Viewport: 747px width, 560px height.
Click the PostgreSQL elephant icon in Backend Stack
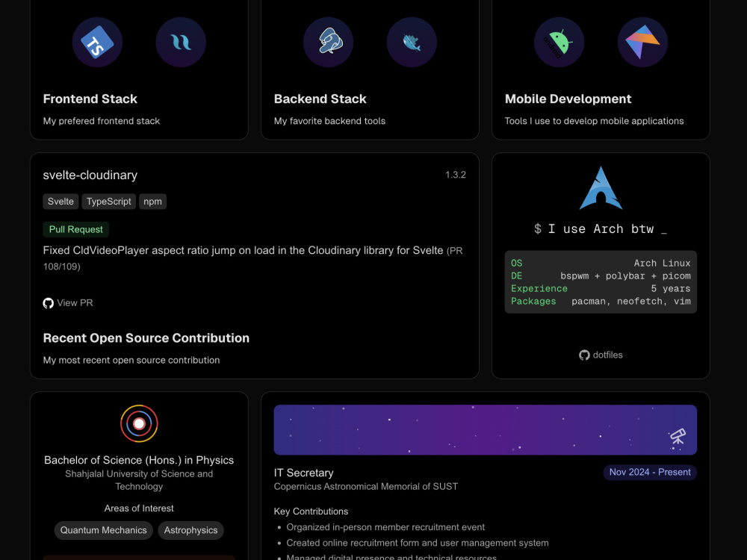click(328, 42)
